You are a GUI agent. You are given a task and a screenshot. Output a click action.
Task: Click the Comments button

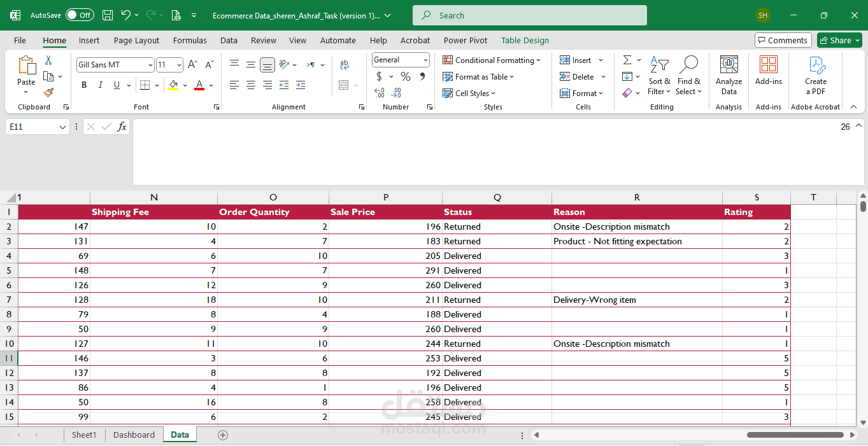click(x=783, y=40)
